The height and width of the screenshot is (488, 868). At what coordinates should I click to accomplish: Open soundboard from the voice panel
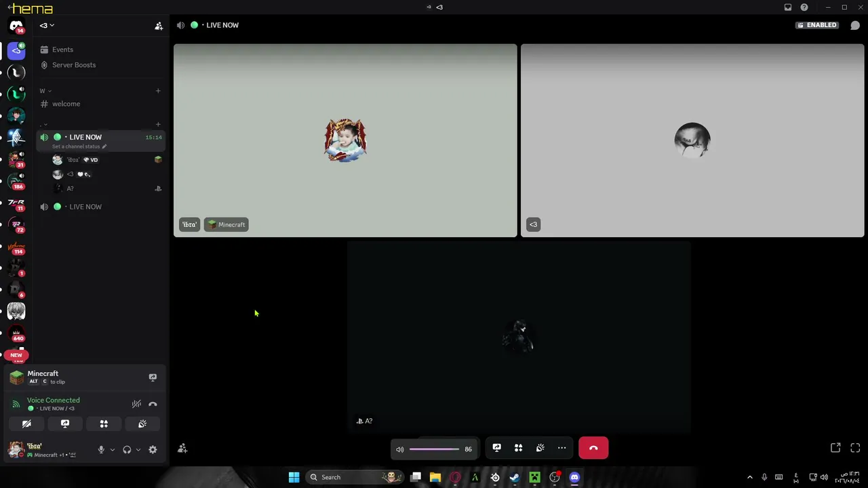point(142,424)
